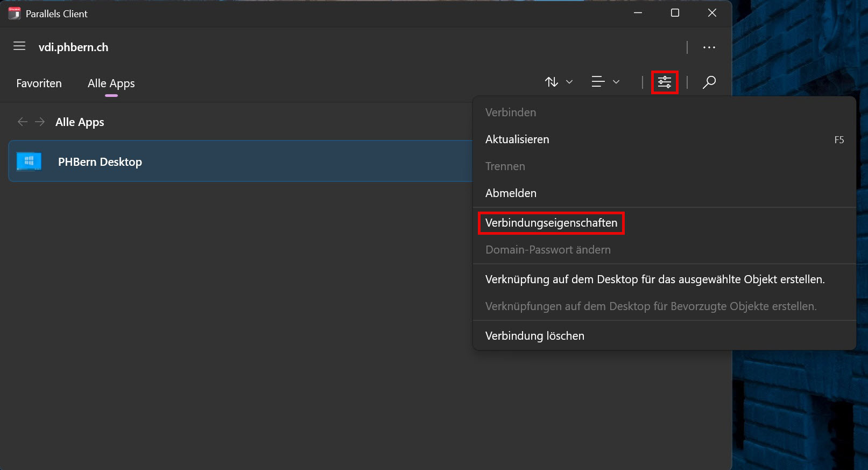Choose Abmelden from the menu
This screenshot has width=868, height=470.
tap(664, 193)
